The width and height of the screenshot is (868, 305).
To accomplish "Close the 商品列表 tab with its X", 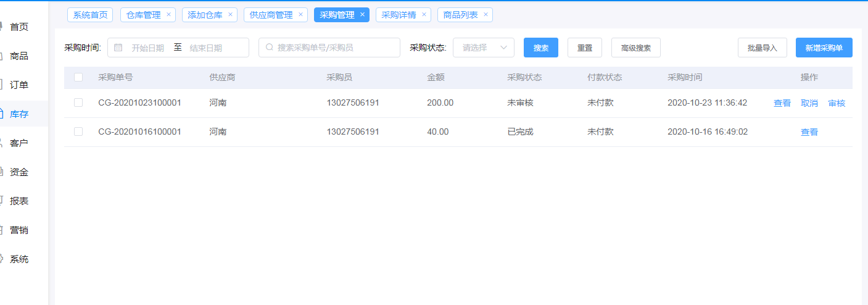I will [x=486, y=14].
